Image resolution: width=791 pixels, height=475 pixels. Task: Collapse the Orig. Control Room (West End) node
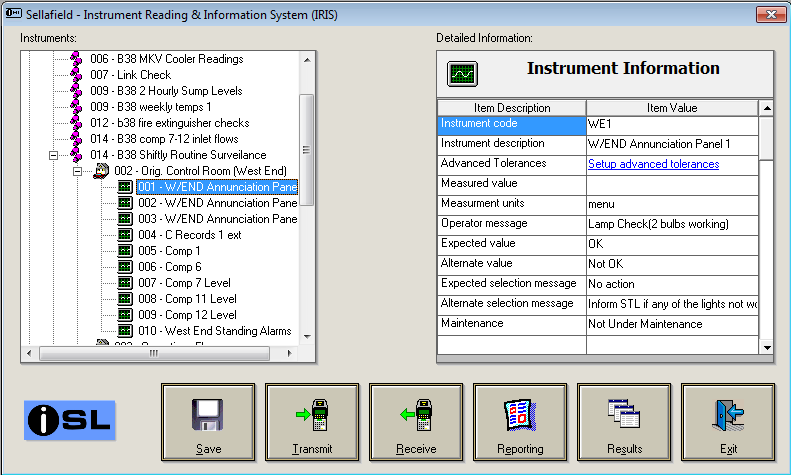coord(77,171)
